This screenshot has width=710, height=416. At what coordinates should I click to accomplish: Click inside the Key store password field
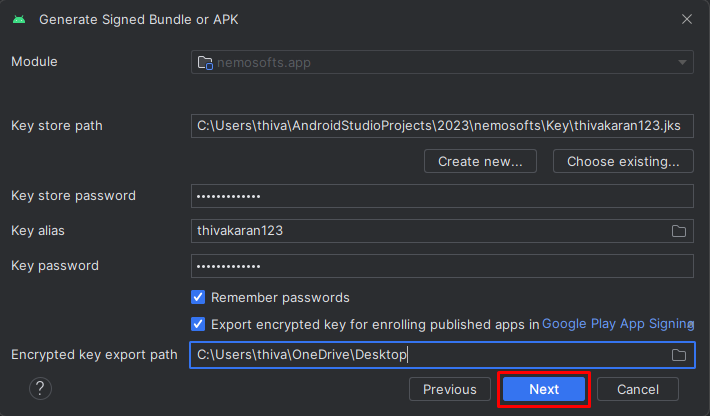click(442, 196)
